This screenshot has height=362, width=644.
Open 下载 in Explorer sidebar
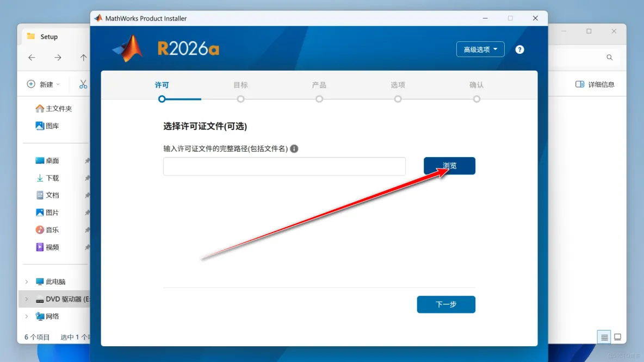47,178
